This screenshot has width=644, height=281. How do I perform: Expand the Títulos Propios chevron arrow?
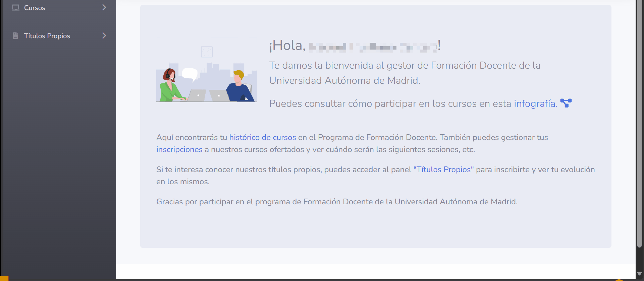104,36
